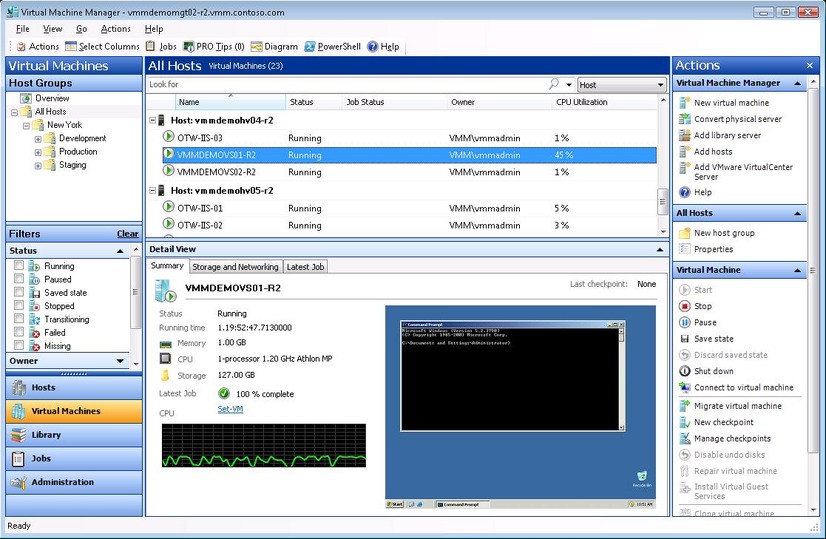This screenshot has width=826, height=539.
Task: Expand the Development host group
Action: pos(38,139)
